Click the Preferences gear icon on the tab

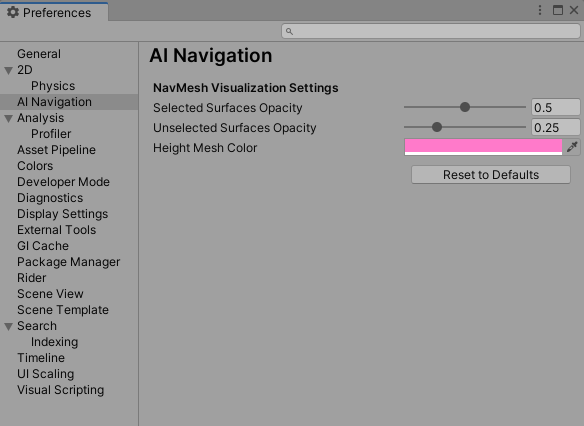coord(13,12)
